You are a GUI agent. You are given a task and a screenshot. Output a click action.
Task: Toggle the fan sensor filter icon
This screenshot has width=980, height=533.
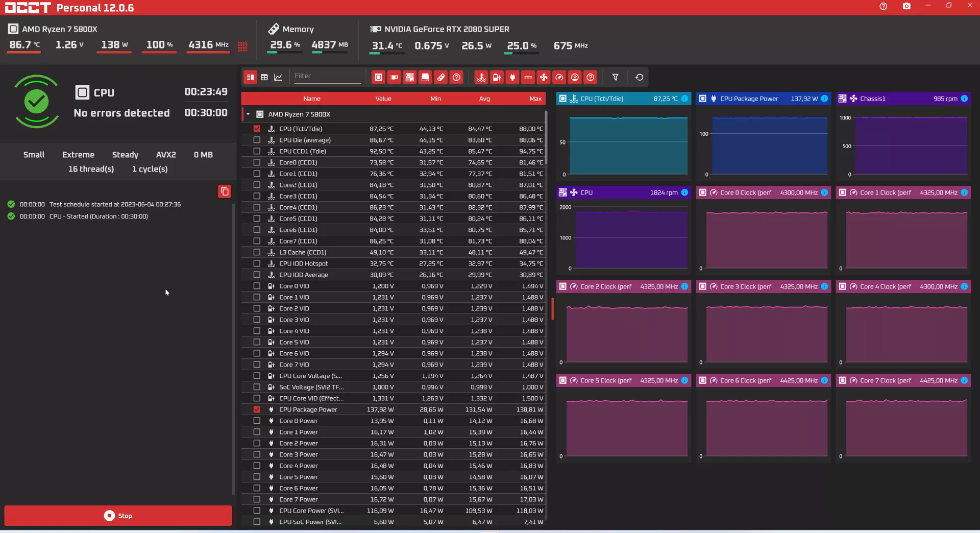(x=544, y=78)
